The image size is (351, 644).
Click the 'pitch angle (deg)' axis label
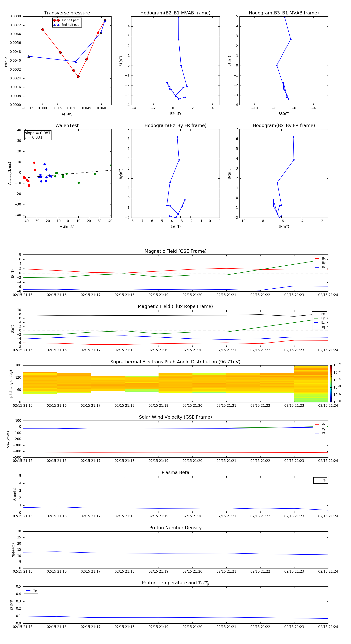(x=11, y=384)
